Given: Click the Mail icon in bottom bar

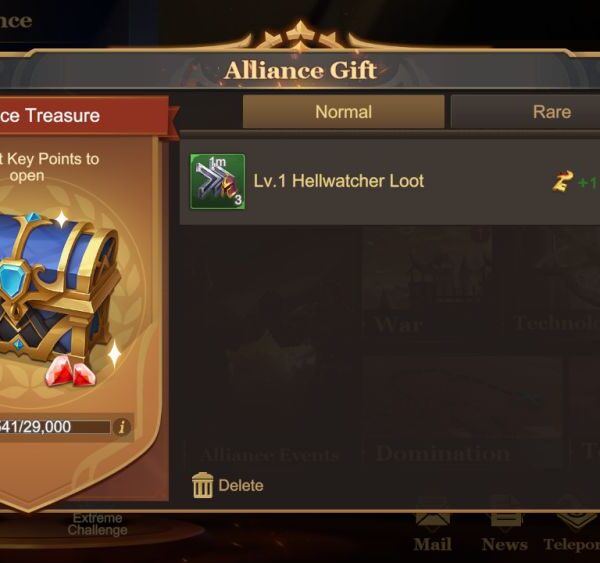Looking at the screenshot, I should [432, 530].
